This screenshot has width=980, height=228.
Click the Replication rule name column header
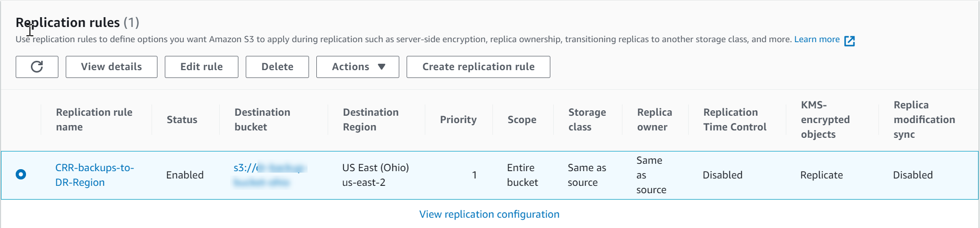click(x=94, y=120)
